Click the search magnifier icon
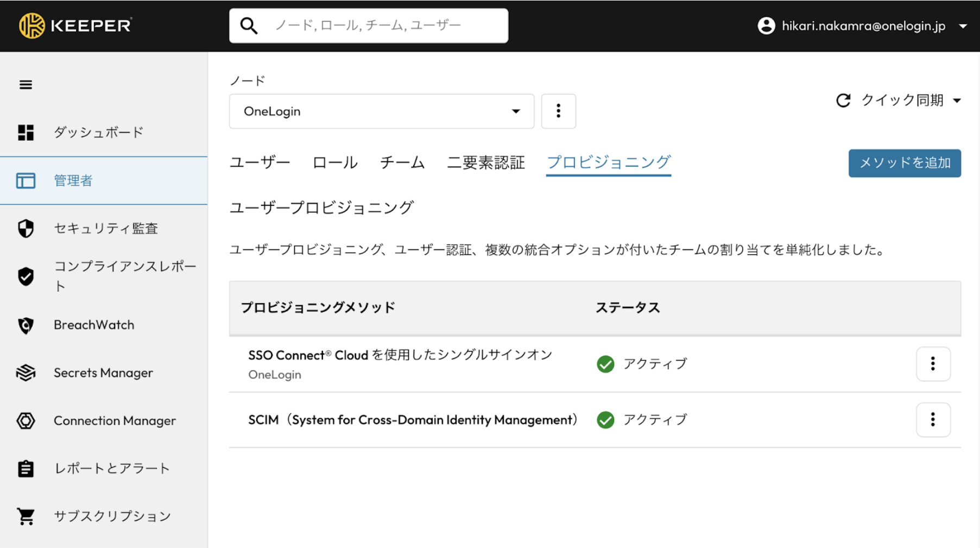This screenshot has width=980, height=548. coord(249,26)
